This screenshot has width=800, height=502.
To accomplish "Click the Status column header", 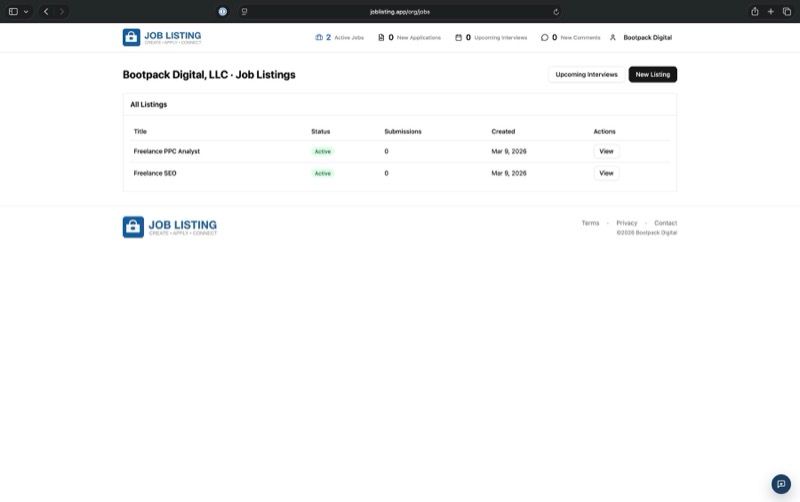I will pyautogui.click(x=321, y=131).
